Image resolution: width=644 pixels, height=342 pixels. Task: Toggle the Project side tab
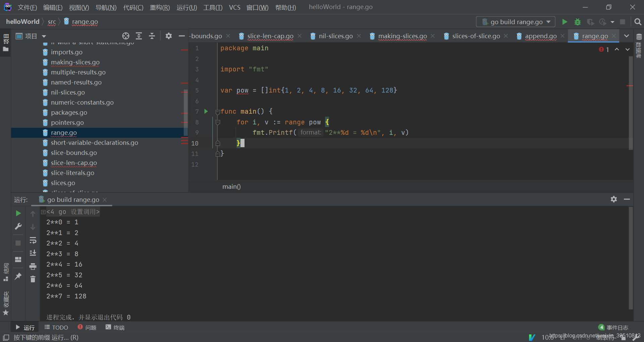[x=6, y=42]
